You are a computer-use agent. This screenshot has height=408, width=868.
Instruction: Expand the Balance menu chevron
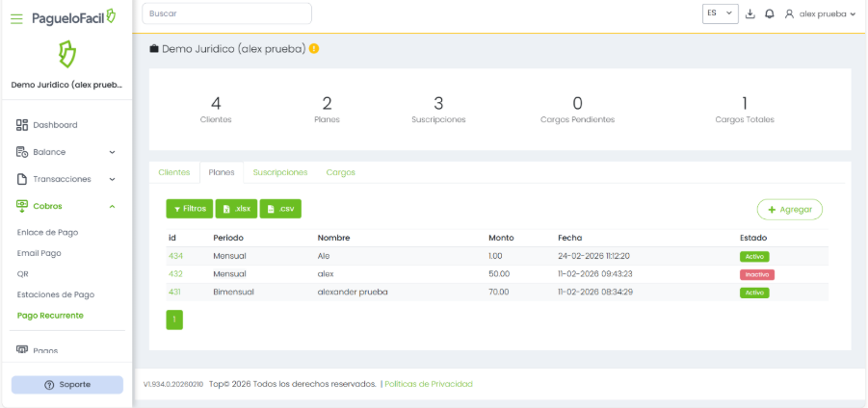tap(112, 152)
